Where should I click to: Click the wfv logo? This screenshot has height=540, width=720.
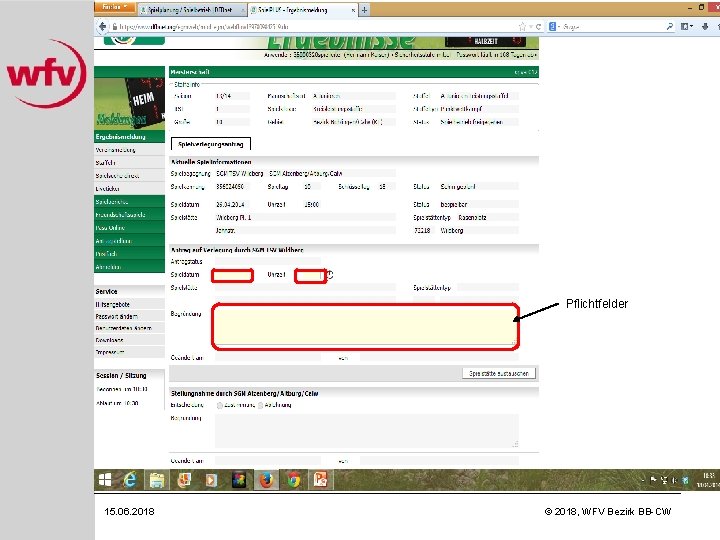(x=46, y=73)
